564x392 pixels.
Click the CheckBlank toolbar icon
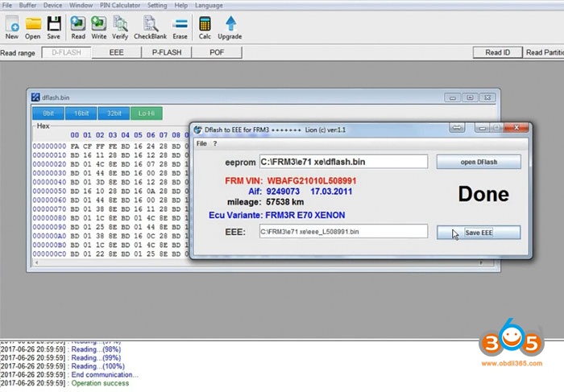coord(150,26)
